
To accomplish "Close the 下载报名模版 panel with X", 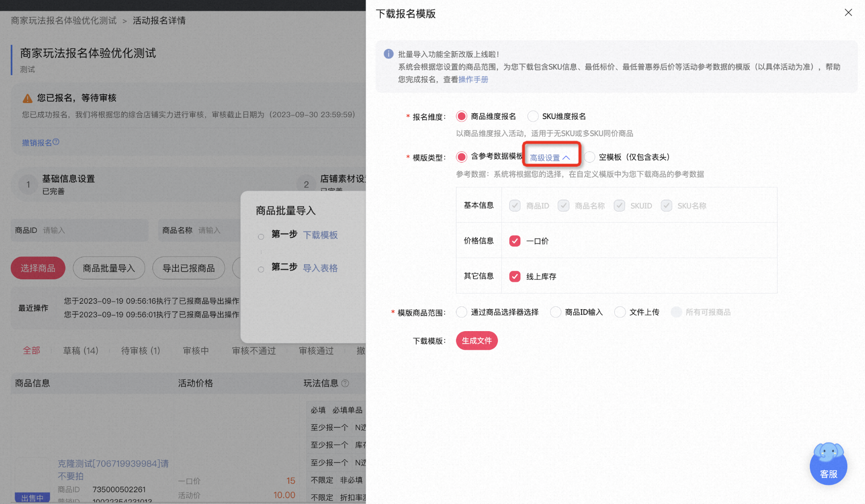I will pyautogui.click(x=848, y=13).
